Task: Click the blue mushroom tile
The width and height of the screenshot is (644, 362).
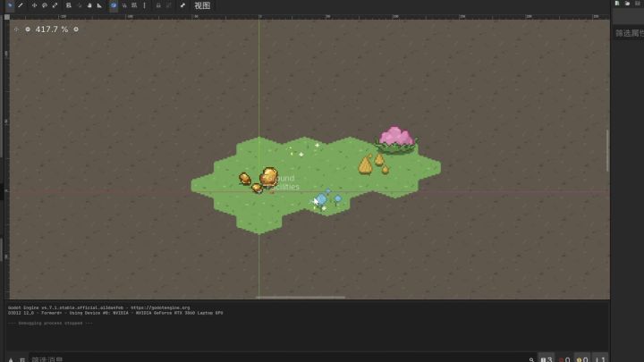Action: pos(326,200)
